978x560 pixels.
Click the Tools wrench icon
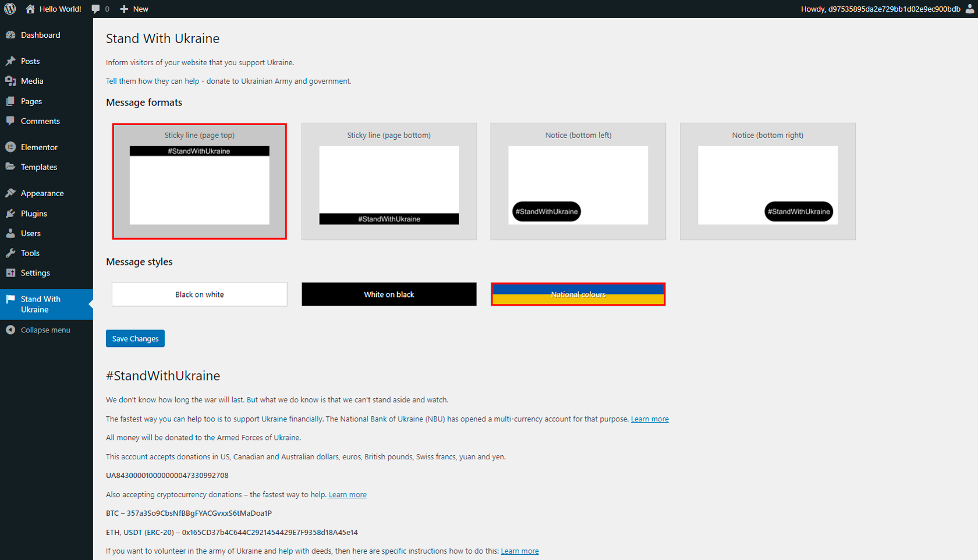[x=10, y=253]
